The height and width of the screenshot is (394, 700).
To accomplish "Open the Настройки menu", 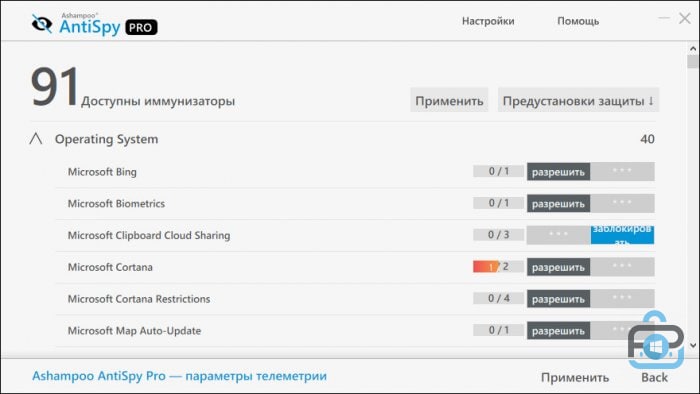I will [488, 21].
